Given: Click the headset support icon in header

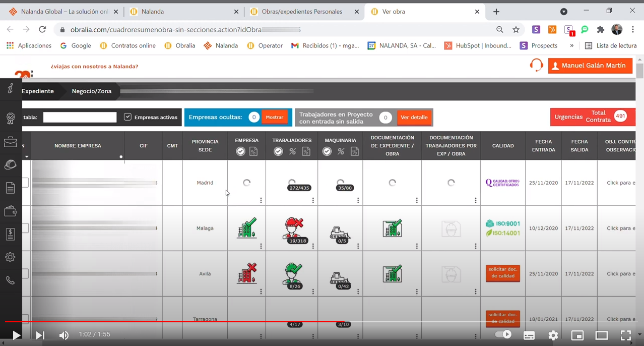Looking at the screenshot, I should 536,66.
